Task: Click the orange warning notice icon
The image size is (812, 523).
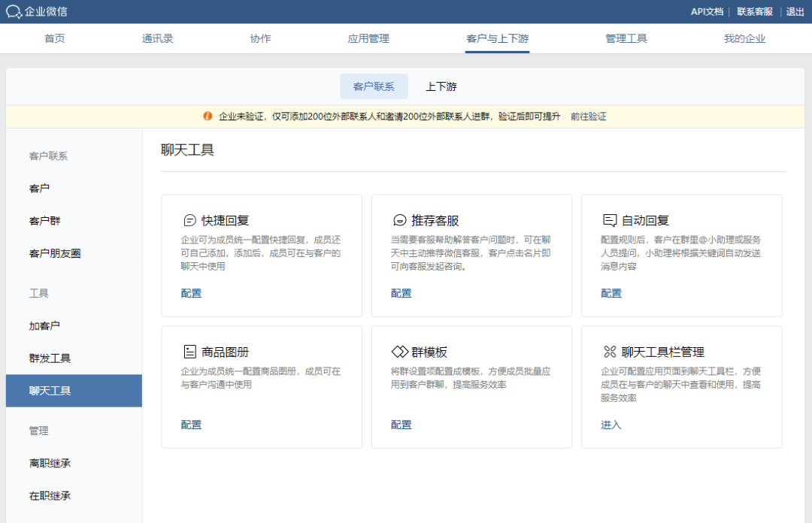Action: (x=208, y=116)
